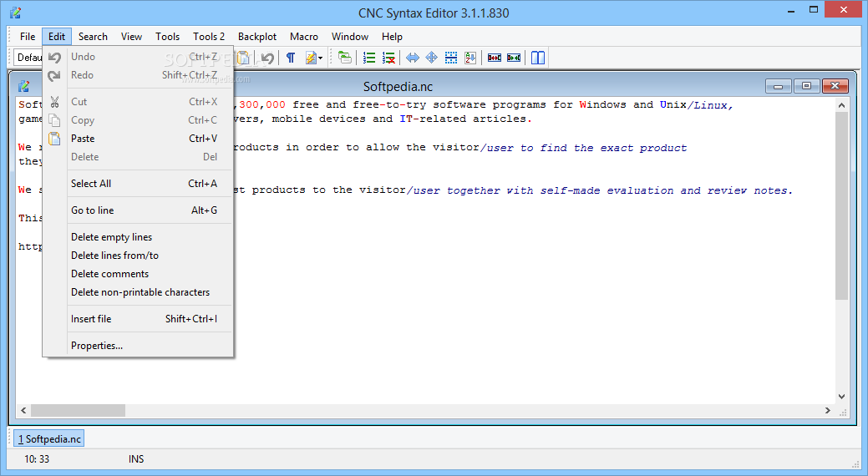
Task: Click the blue horizontal double-arrow icon
Action: click(413, 58)
